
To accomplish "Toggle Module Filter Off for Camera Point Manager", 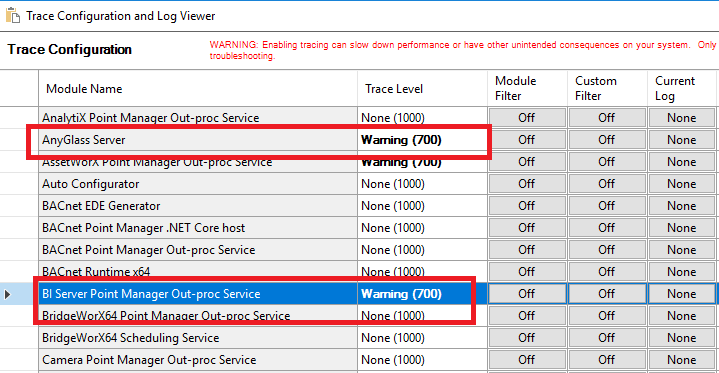I will (x=527, y=360).
